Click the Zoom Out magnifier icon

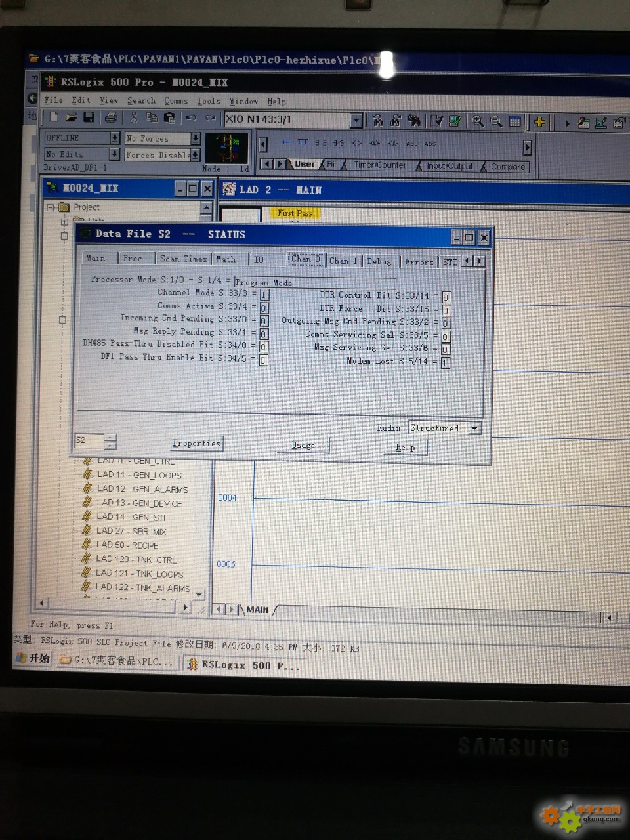(x=496, y=121)
